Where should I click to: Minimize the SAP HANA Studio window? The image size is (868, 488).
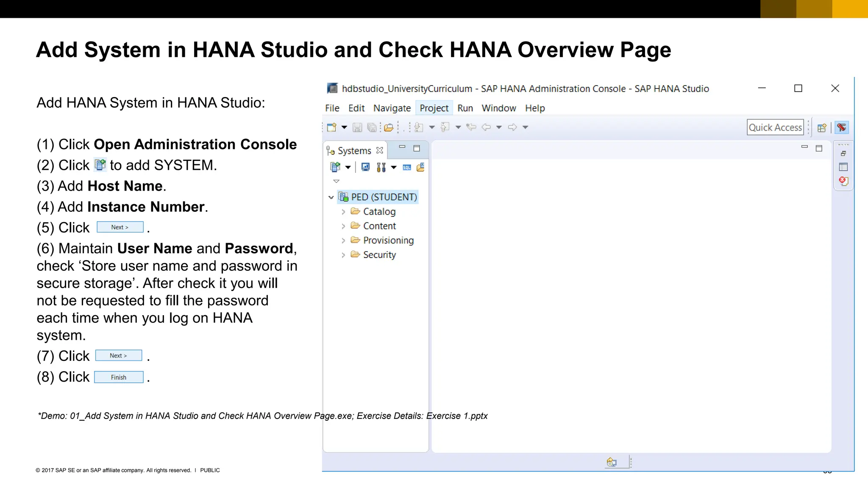click(x=762, y=88)
